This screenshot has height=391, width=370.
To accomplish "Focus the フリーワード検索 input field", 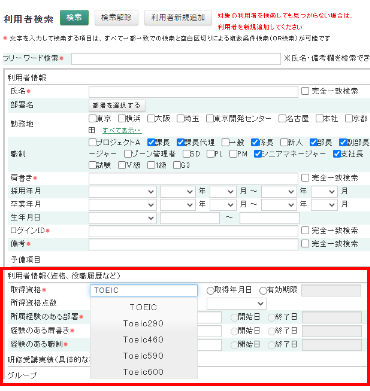I will 176,59.
